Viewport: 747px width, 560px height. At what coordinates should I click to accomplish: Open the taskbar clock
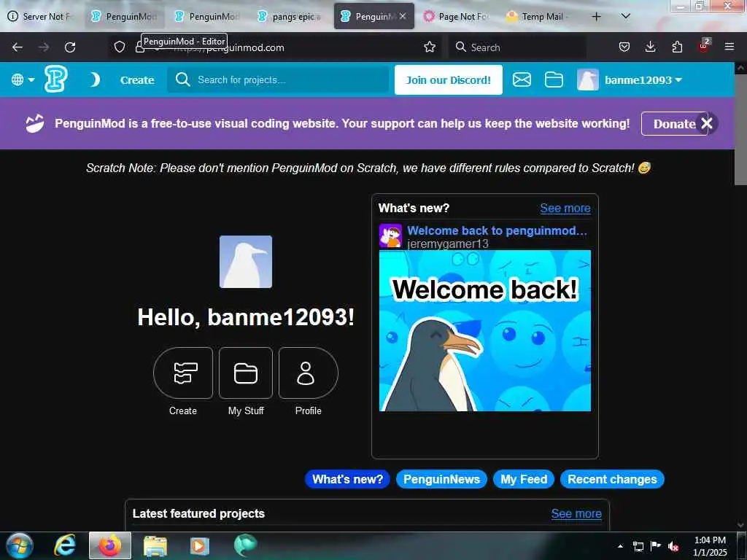tap(710, 546)
